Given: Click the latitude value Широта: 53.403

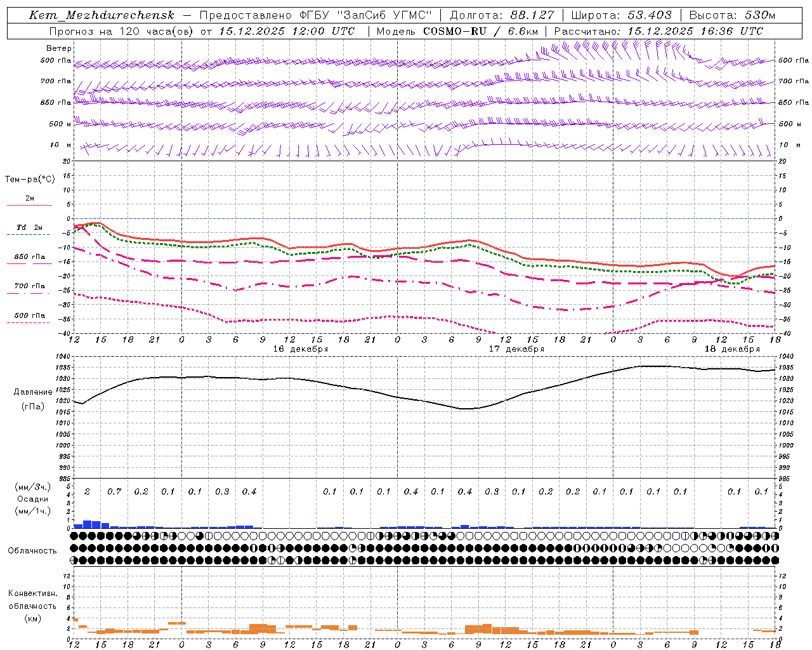Looking at the screenshot, I should 621,15.
